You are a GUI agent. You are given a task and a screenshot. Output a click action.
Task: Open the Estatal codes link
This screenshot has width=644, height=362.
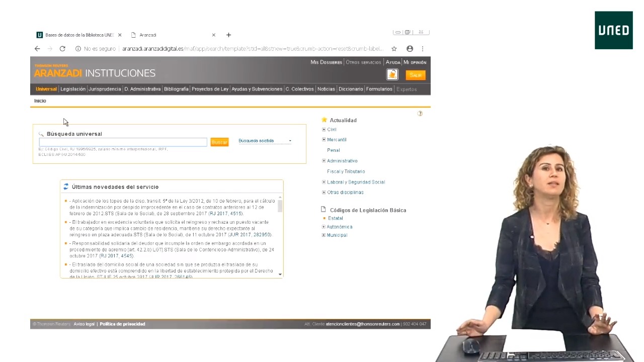click(x=336, y=218)
